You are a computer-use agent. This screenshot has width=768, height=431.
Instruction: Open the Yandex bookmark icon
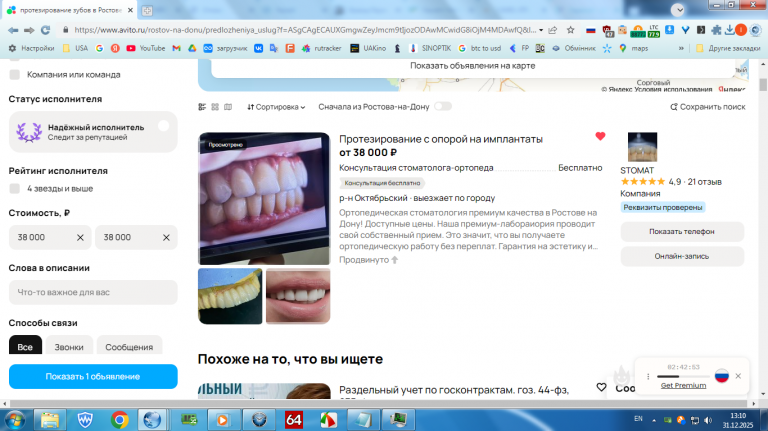point(115,48)
